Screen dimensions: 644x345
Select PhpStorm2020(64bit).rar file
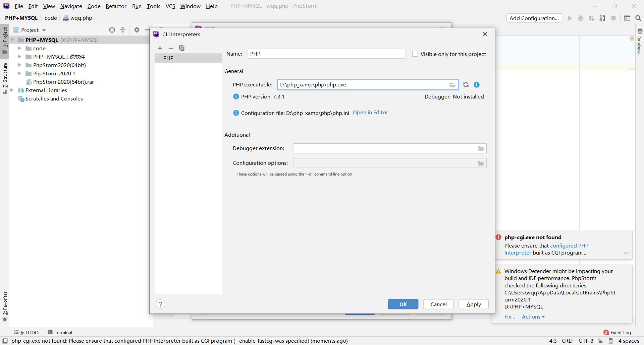[x=63, y=82]
